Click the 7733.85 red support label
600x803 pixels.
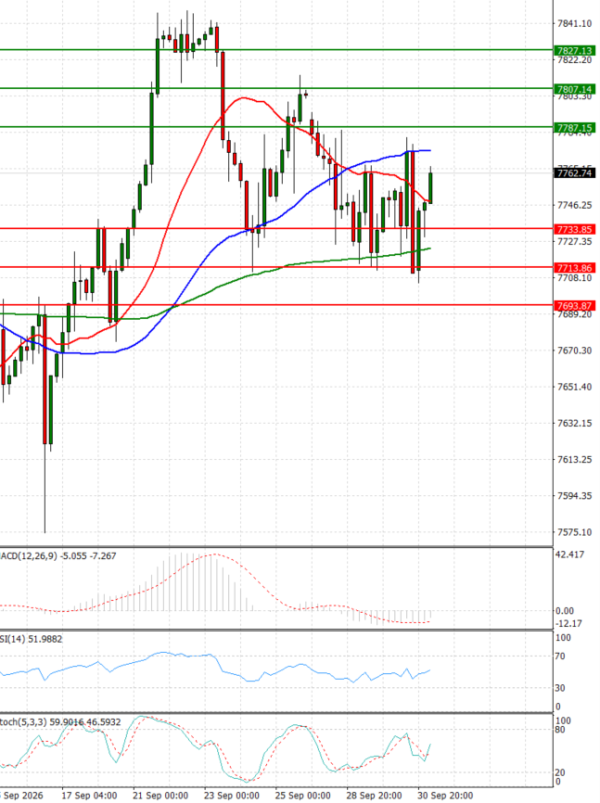[x=574, y=229]
